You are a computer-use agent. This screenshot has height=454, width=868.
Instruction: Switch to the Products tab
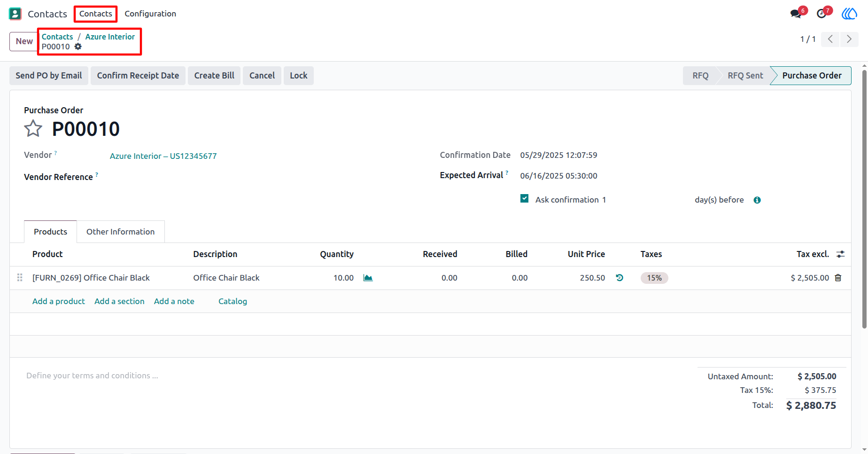(x=50, y=232)
